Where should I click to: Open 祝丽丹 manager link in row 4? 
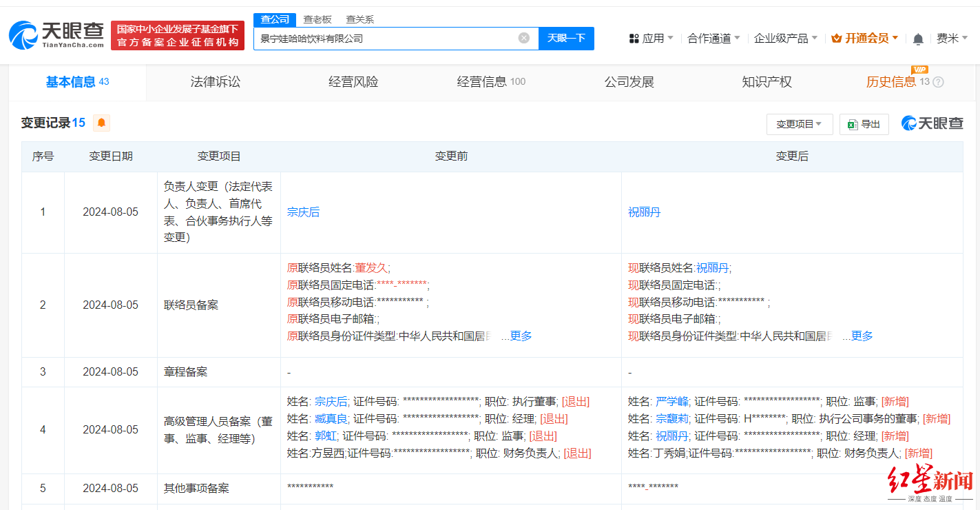[x=672, y=436]
